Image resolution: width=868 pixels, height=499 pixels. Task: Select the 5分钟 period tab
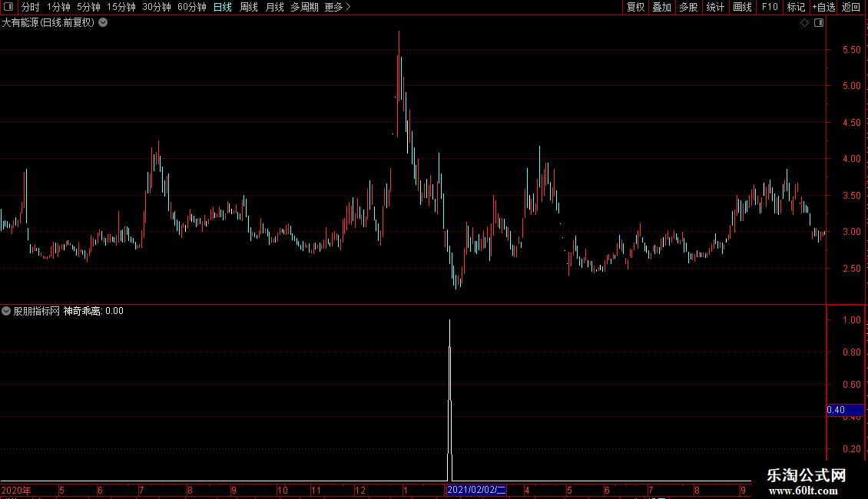coord(88,7)
